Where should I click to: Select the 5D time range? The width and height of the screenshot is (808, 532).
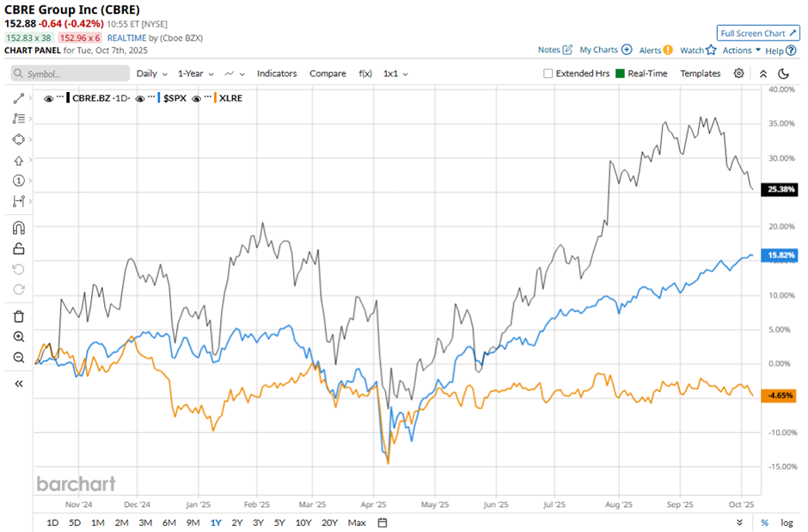coord(75,523)
